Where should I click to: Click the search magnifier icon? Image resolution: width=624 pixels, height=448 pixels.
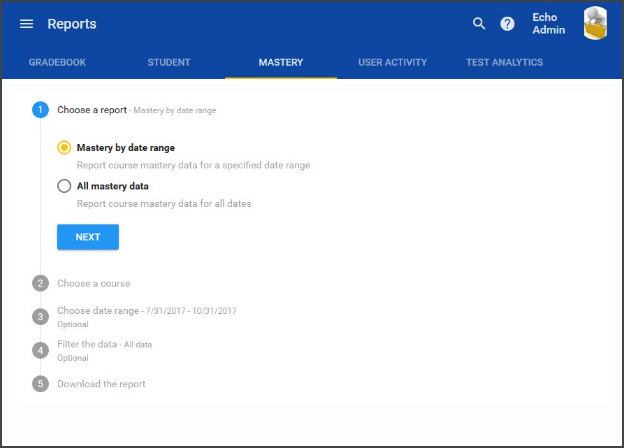coord(479,24)
